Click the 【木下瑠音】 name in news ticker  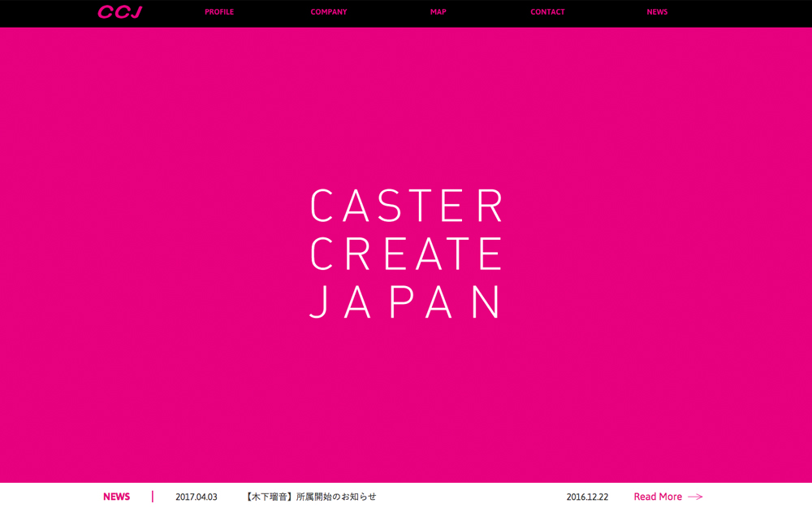[270, 497]
